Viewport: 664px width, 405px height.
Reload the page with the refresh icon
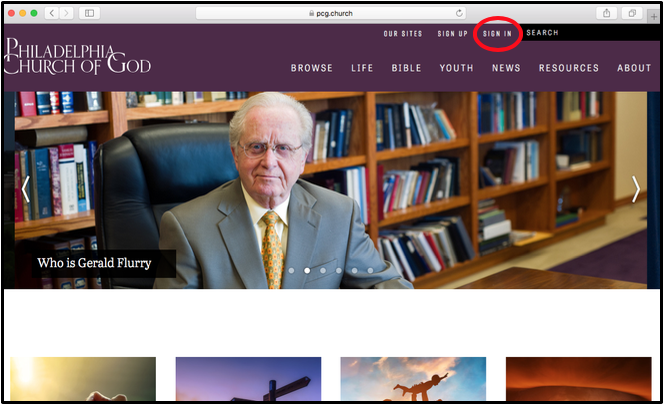point(459,13)
